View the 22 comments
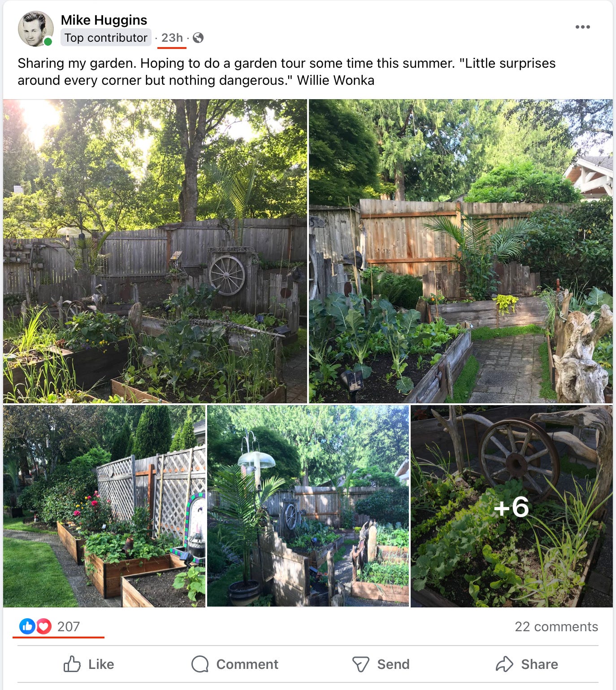 click(x=556, y=627)
